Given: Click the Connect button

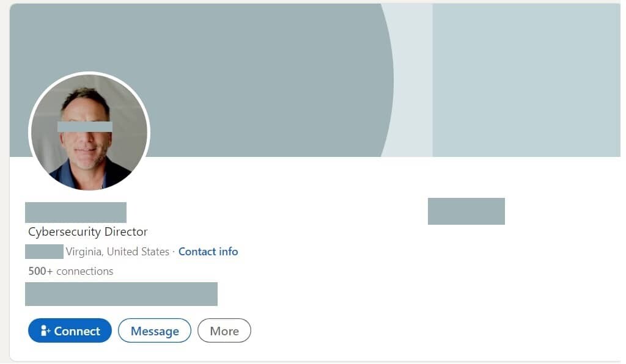Looking at the screenshot, I should tap(69, 330).
